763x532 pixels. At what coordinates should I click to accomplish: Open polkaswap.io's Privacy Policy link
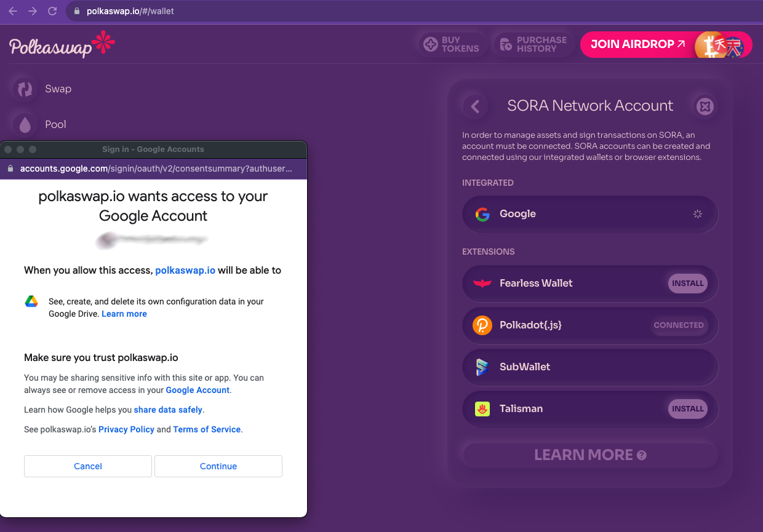[126, 429]
